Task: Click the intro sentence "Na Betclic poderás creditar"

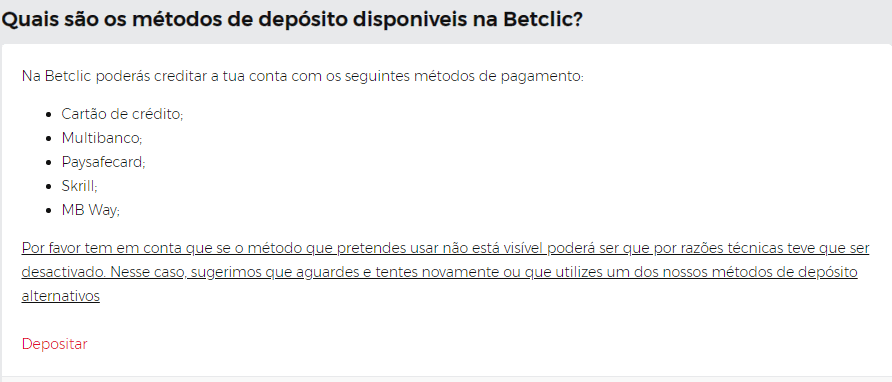Action: coord(303,76)
